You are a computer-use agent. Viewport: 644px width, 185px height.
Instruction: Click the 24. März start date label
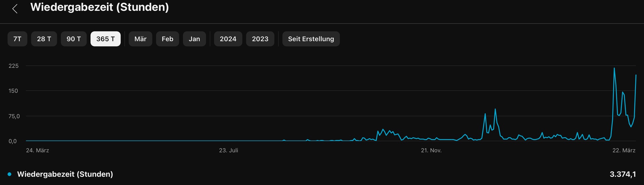38,150
